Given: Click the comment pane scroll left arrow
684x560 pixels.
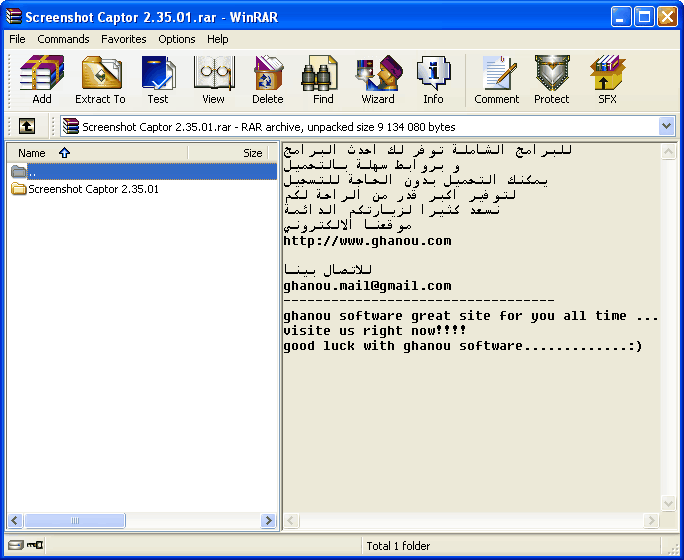Looking at the screenshot, I should pyautogui.click(x=291, y=520).
